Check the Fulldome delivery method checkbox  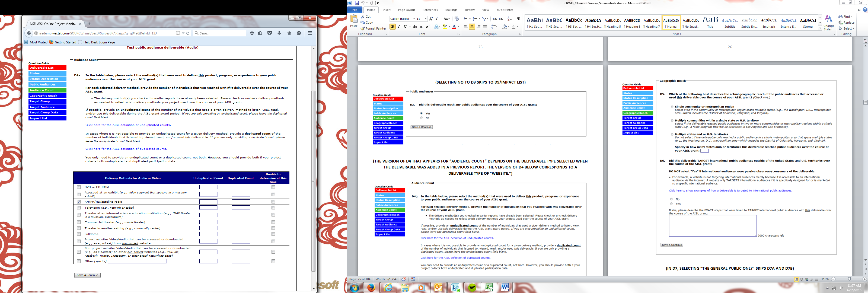click(x=79, y=234)
